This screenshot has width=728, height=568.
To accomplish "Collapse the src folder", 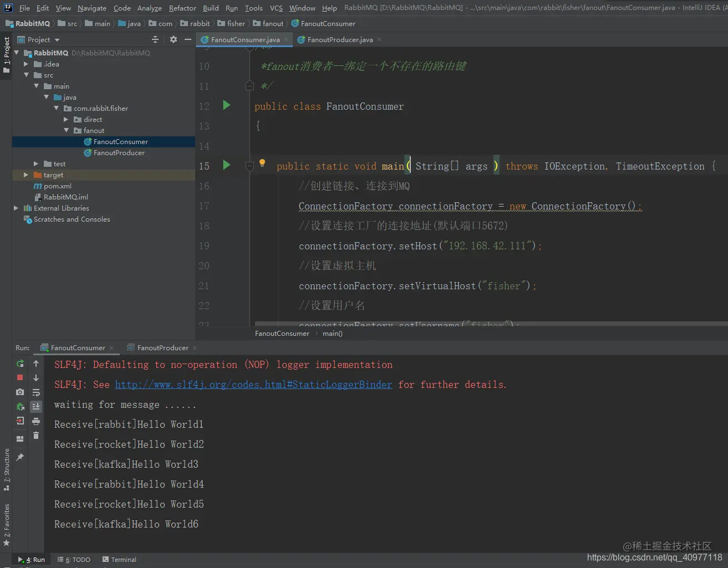I will (26, 75).
